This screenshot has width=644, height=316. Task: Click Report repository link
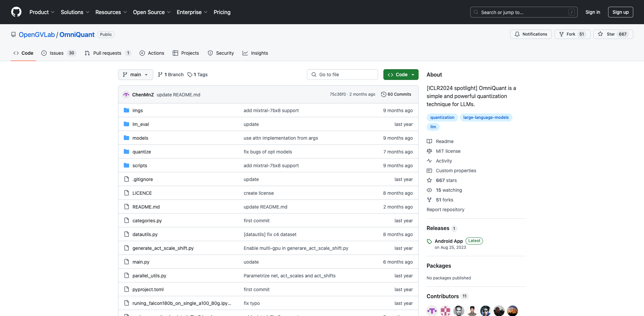(445, 210)
